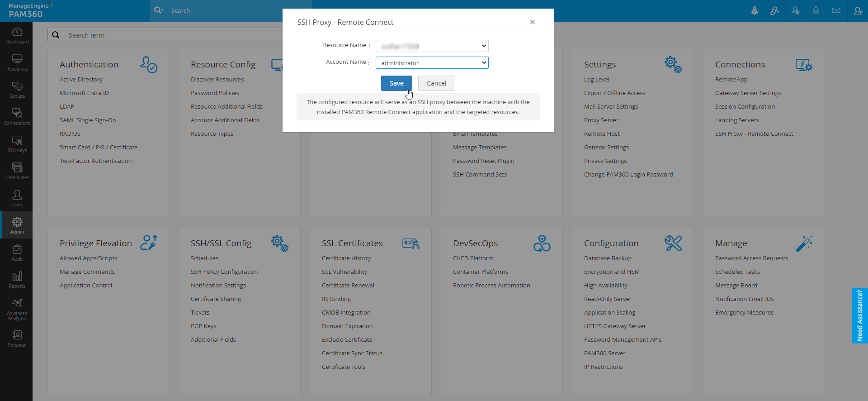This screenshot has width=868, height=401.
Task: Click the Settings card gears icon
Action: point(673,65)
